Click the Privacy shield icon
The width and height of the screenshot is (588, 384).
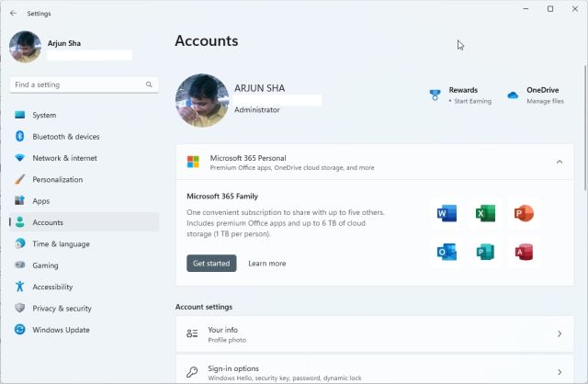pyautogui.click(x=20, y=308)
